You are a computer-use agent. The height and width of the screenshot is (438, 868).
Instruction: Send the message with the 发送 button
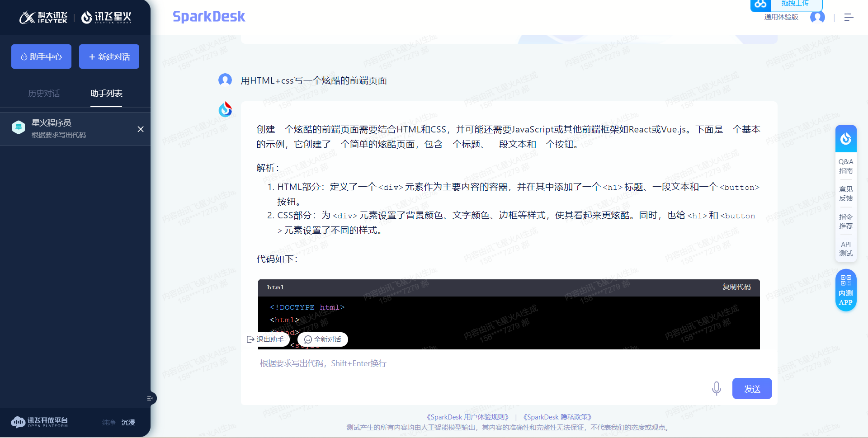752,388
